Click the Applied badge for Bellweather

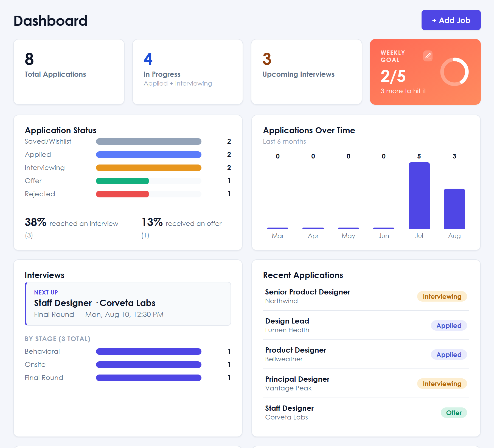tap(449, 355)
